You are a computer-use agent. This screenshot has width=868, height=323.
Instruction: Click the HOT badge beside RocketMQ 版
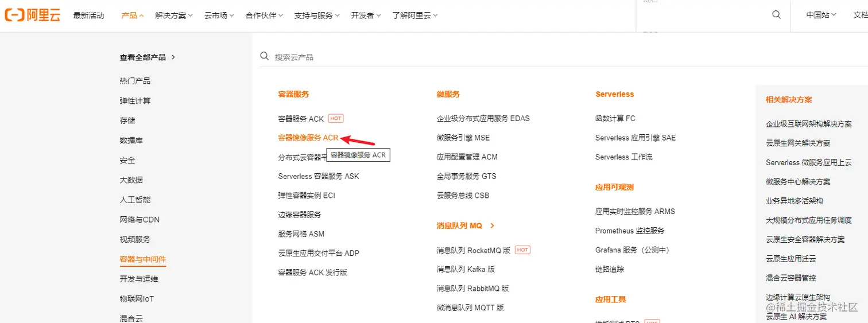pos(522,250)
